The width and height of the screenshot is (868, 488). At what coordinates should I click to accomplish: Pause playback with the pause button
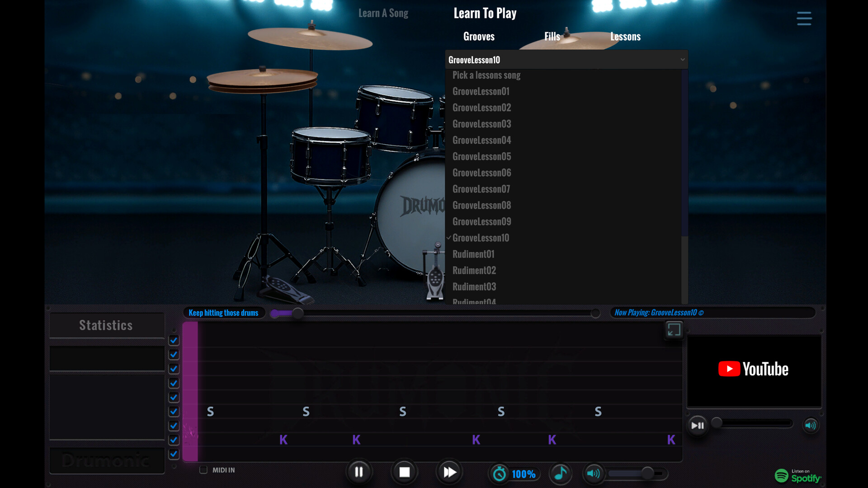click(359, 472)
